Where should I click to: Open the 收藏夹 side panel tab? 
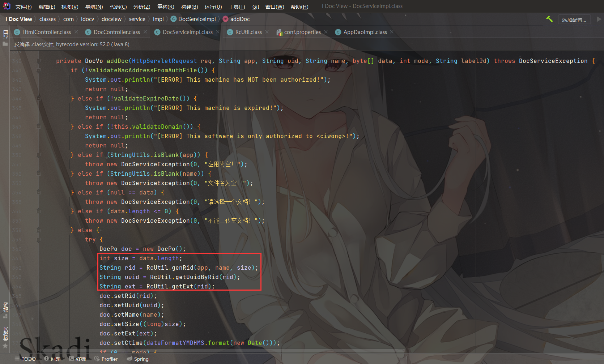click(5, 338)
